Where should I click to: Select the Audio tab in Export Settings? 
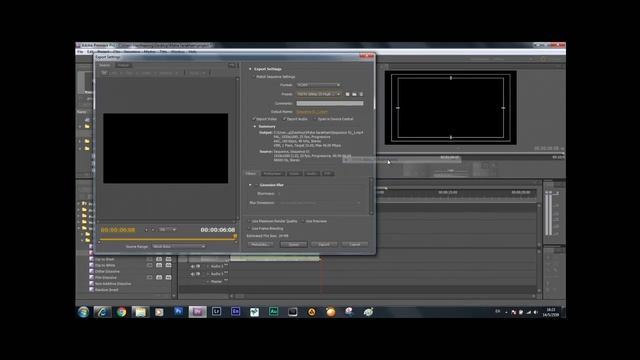pyautogui.click(x=312, y=174)
